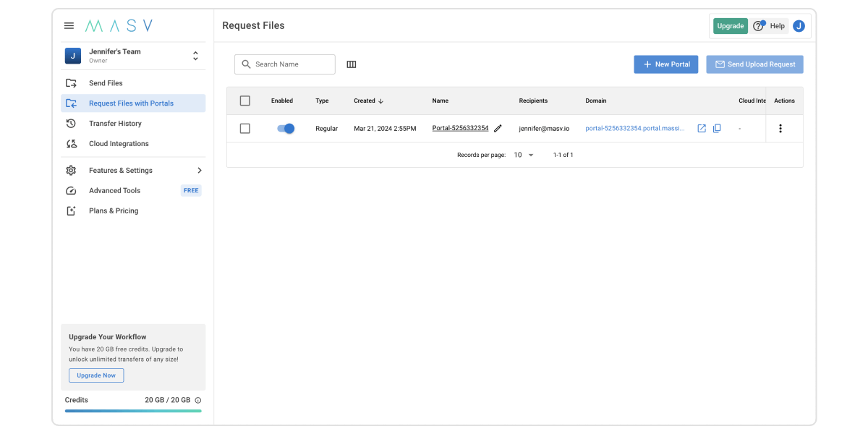
Task: Sort by Created column header
Action: pos(369,101)
